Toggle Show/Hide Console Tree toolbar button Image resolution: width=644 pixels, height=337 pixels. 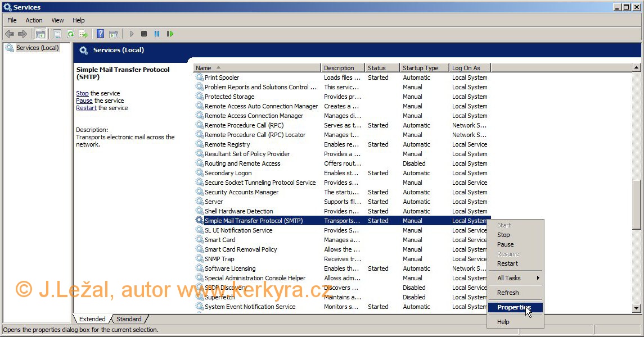(40, 34)
